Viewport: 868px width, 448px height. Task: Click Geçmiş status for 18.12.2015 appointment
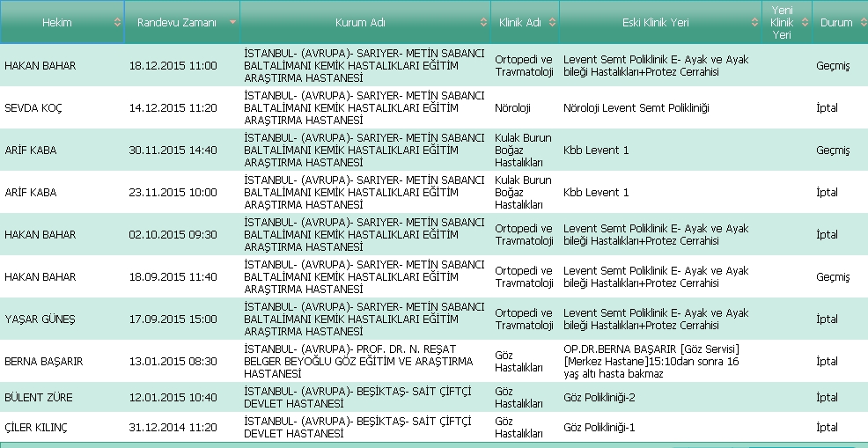pos(833,66)
